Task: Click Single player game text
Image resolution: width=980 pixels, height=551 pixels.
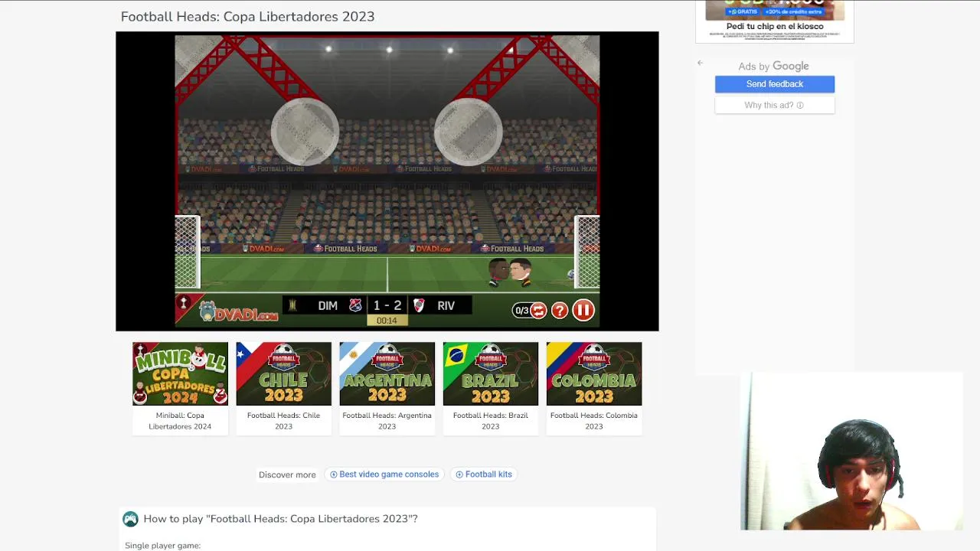Action: [162, 546]
